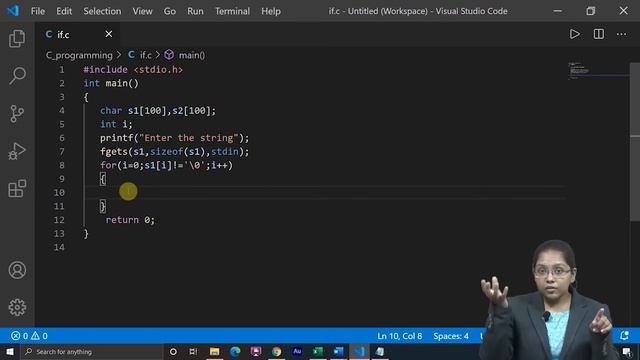Restore down the VS Code window
This screenshot has width=640, height=360.
pyautogui.click(x=590, y=11)
